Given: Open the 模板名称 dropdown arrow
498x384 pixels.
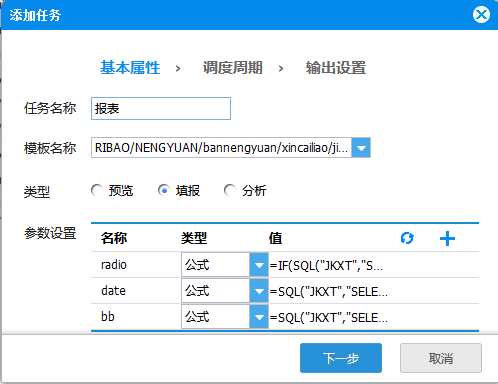Looking at the screenshot, I should [361, 147].
